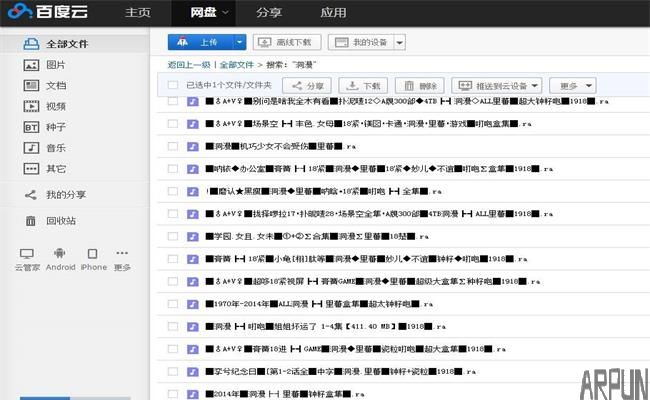The image size is (650, 400).
Task: Open the 更多 apps grid icon
Action: coord(122,255)
